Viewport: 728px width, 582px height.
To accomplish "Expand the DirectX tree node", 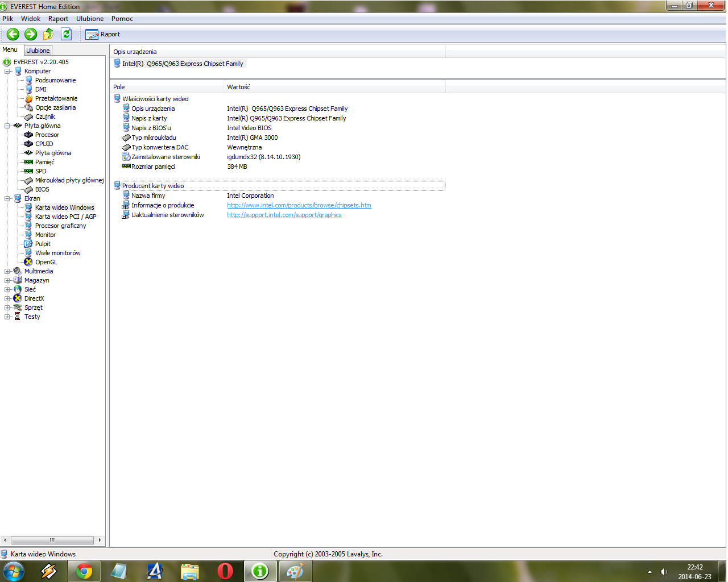I will click(x=7, y=298).
